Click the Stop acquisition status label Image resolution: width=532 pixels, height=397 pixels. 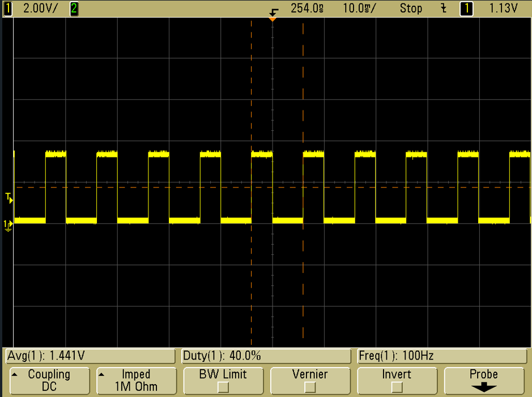(x=411, y=8)
